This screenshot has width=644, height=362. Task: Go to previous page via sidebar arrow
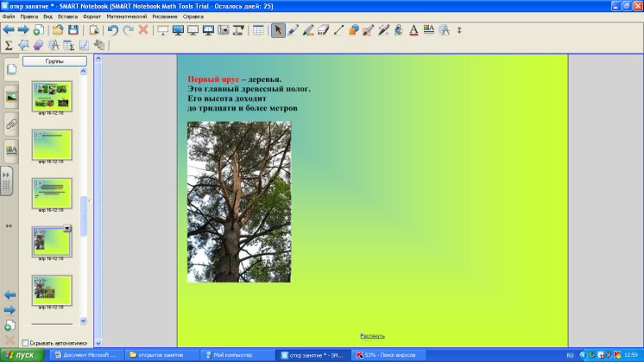click(9, 295)
